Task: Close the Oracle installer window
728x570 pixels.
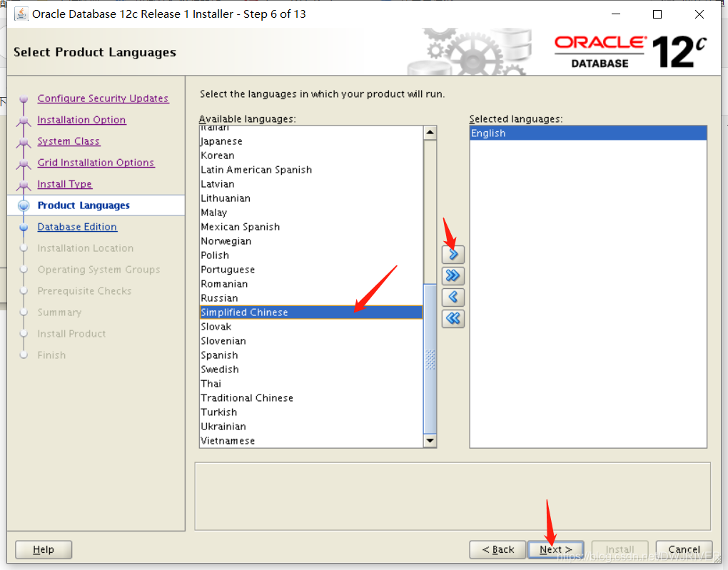Action: (699, 14)
